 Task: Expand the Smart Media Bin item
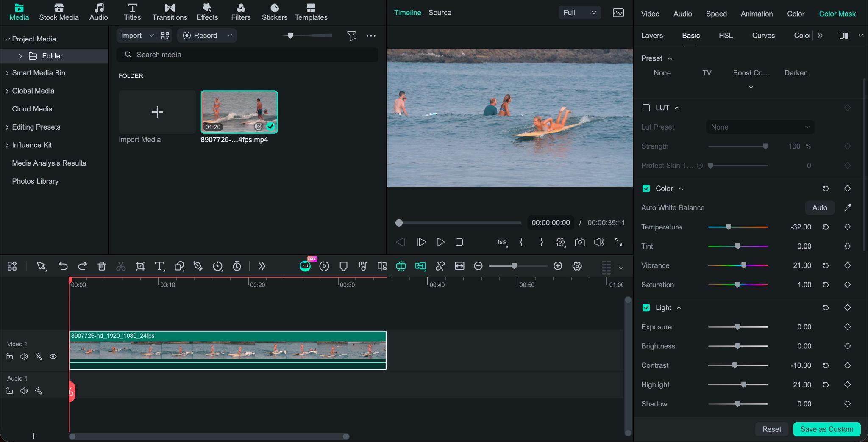point(7,73)
